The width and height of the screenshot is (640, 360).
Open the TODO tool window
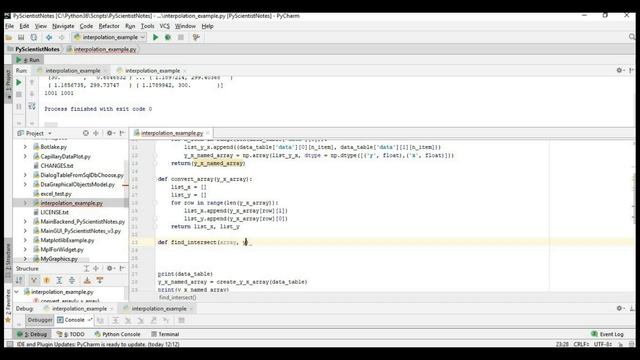pyautogui.click(x=71, y=334)
